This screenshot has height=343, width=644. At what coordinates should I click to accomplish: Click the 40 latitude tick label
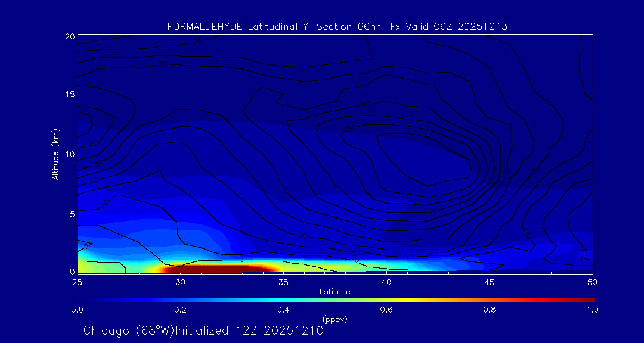tap(386, 282)
